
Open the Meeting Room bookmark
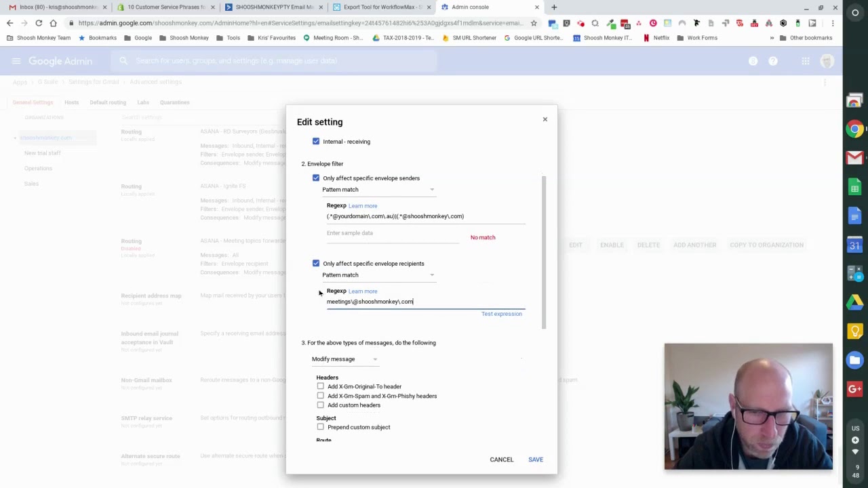click(333, 38)
